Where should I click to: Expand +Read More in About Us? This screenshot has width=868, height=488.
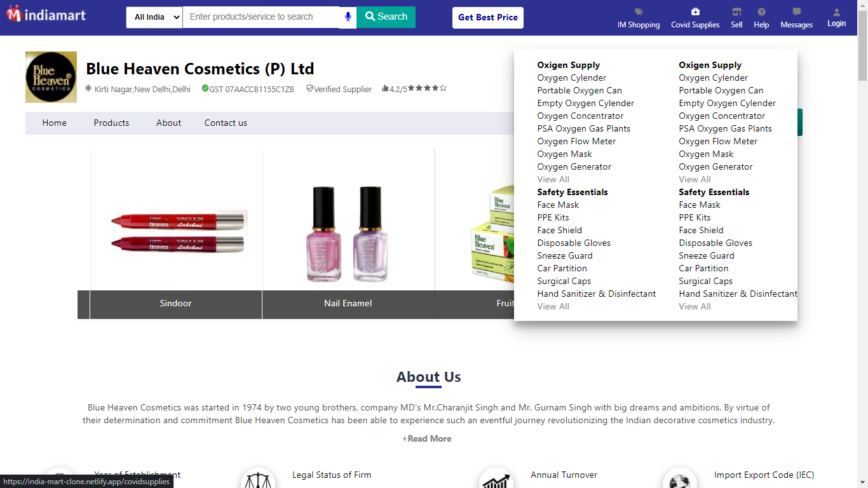tap(426, 438)
